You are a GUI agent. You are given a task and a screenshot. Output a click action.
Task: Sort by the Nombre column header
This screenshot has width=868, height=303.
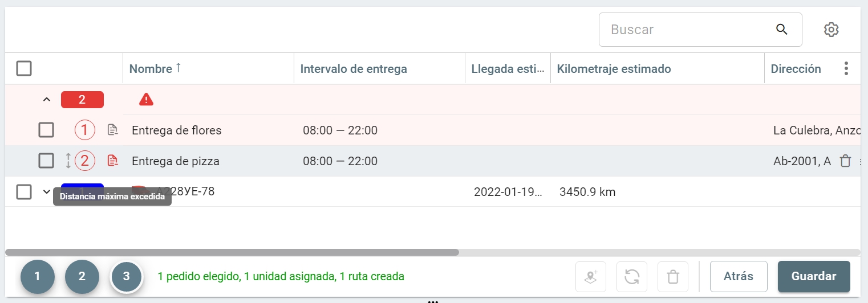tap(151, 69)
